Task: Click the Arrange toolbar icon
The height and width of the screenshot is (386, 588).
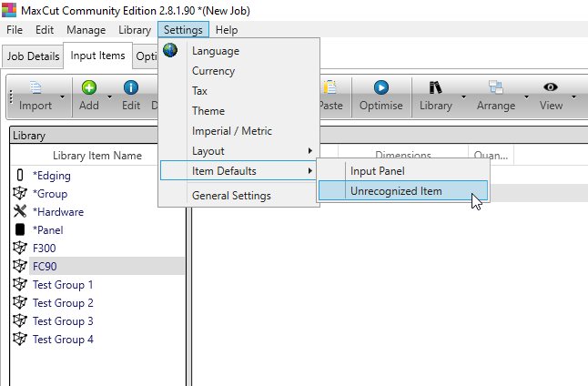Action: pyautogui.click(x=496, y=87)
